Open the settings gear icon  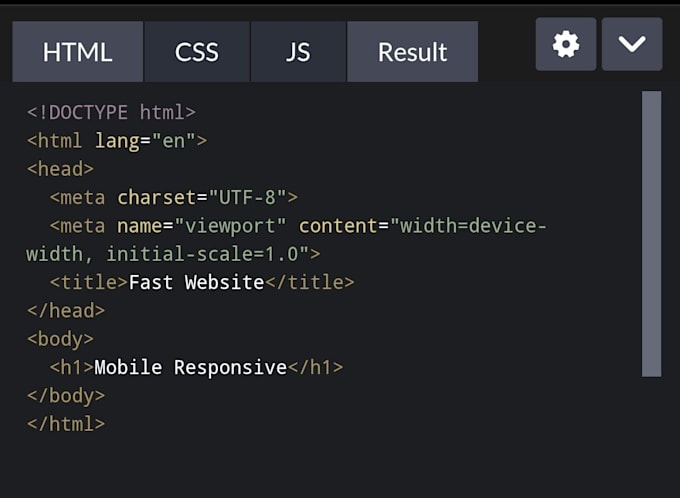[x=566, y=44]
